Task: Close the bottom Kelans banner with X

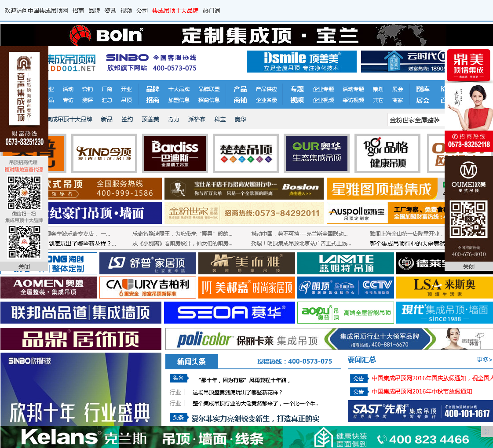Action: point(487,432)
